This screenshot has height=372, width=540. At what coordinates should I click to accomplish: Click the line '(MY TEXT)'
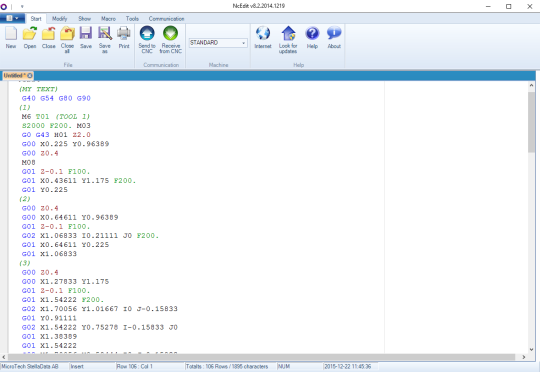[39, 89]
